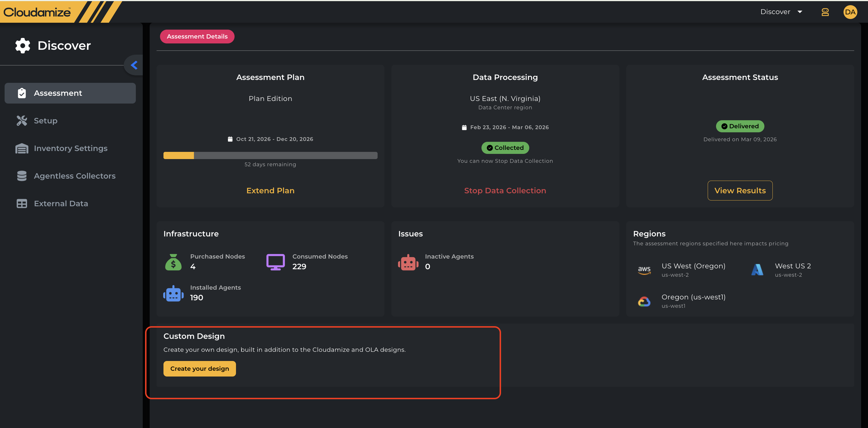868x428 pixels.
Task: Click the 'West US 2' region text
Action: tap(793, 266)
